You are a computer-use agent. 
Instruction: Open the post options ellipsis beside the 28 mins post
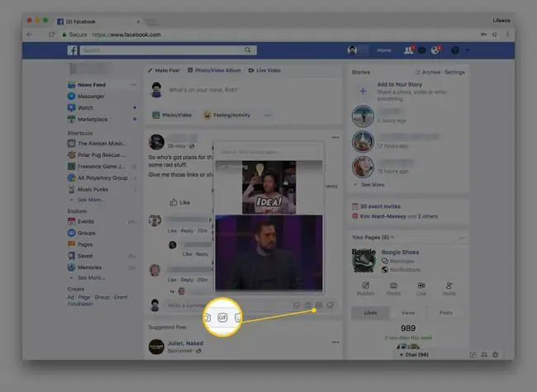(x=335, y=137)
